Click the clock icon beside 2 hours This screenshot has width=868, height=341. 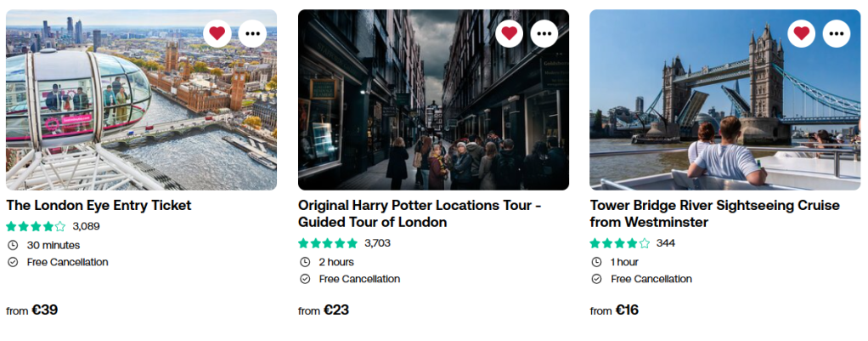305,262
